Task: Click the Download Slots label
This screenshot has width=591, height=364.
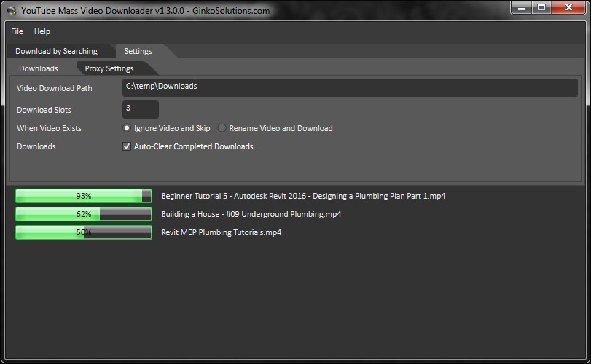Action: [44, 110]
